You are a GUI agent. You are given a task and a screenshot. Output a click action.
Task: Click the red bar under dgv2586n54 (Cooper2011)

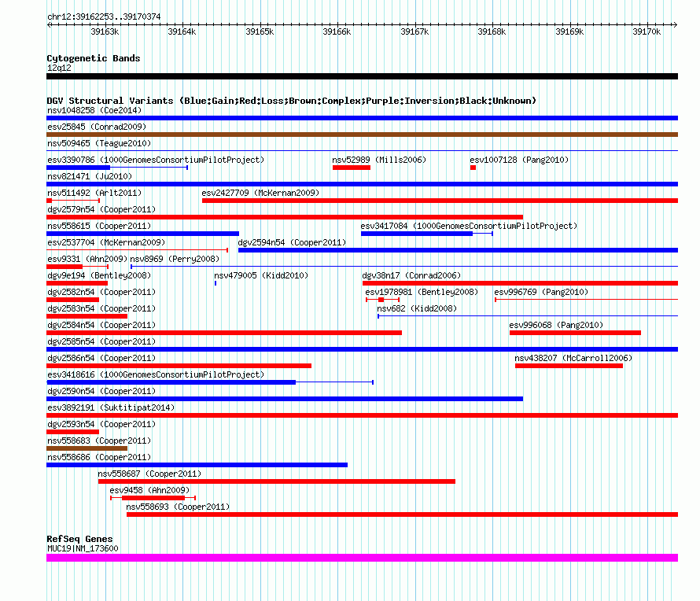(179, 366)
